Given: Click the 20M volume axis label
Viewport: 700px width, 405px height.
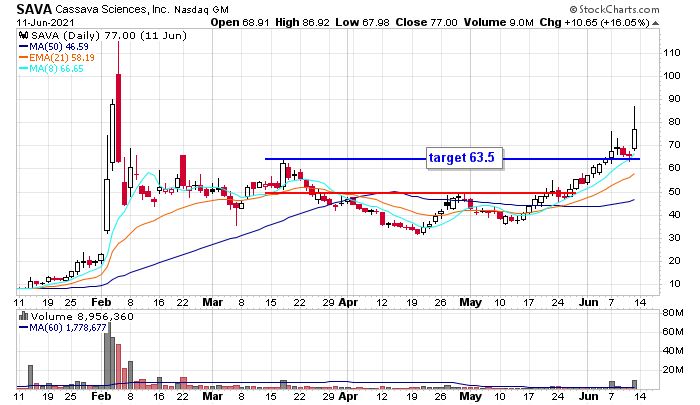Looking at the screenshot, I should click(x=672, y=370).
